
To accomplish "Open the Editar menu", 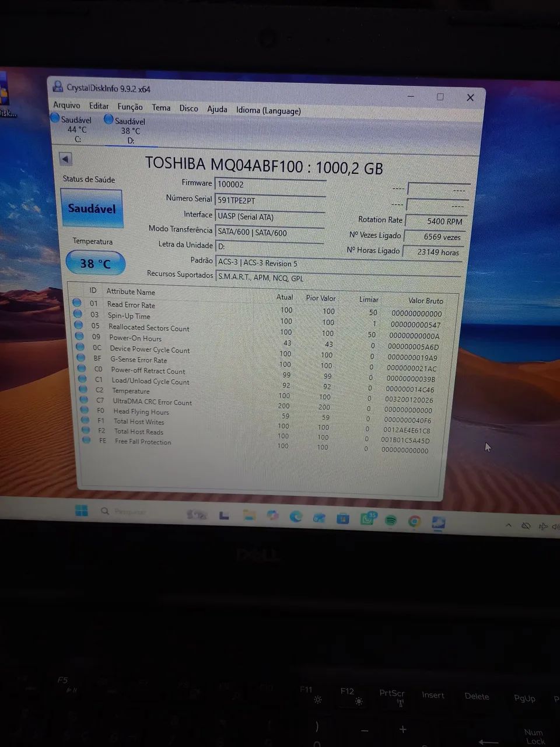I will point(99,106).
